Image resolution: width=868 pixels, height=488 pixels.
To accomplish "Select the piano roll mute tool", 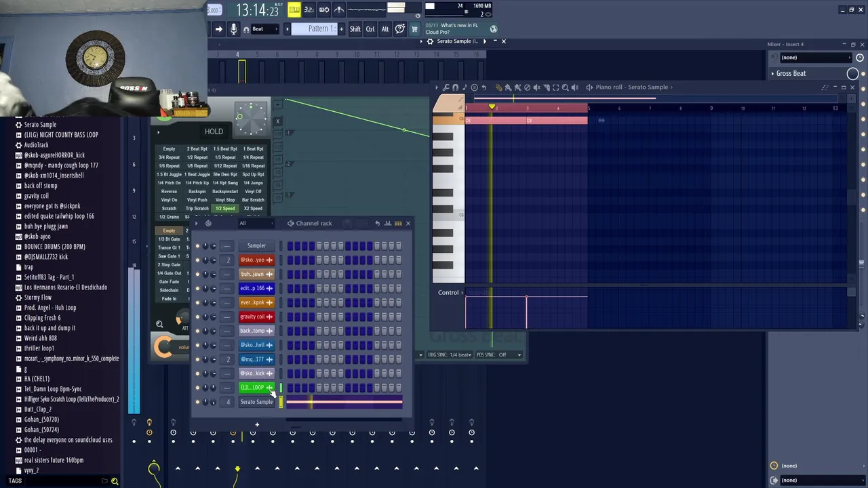I will click(536, 87).
